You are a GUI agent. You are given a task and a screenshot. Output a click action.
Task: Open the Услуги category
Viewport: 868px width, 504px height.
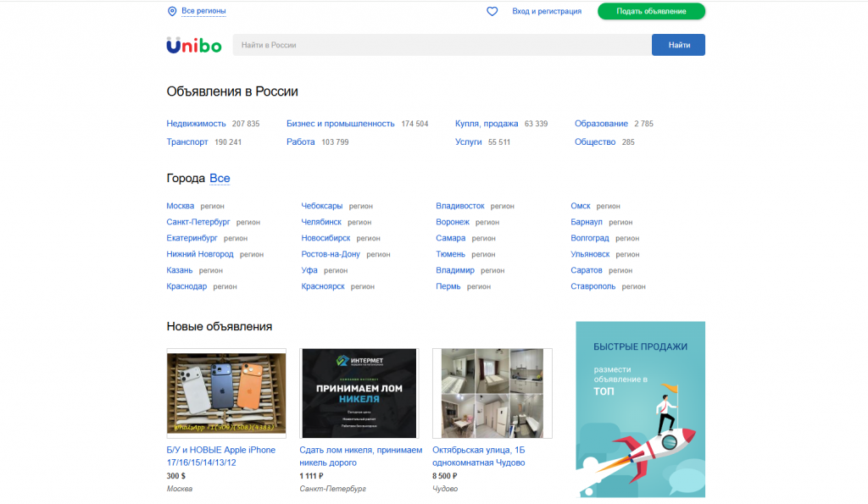[468, 142]
